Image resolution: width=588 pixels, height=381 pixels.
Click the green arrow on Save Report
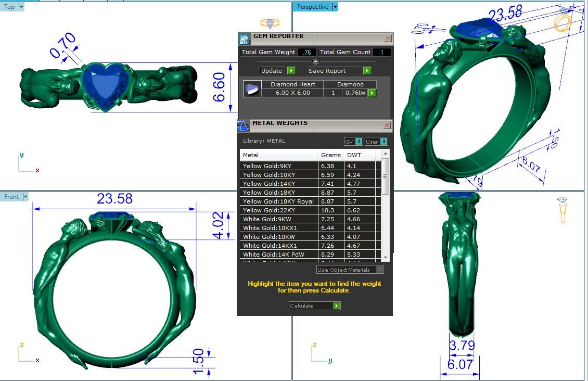pyautogui.click(x=367, y=71)
